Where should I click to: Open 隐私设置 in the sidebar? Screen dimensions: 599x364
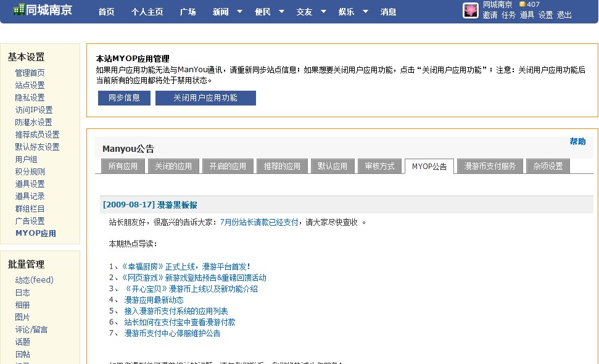click(x=30, y=97)
